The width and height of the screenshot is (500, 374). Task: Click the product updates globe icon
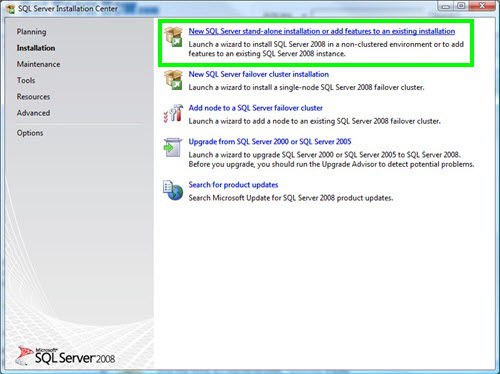(x=173, y=190)
